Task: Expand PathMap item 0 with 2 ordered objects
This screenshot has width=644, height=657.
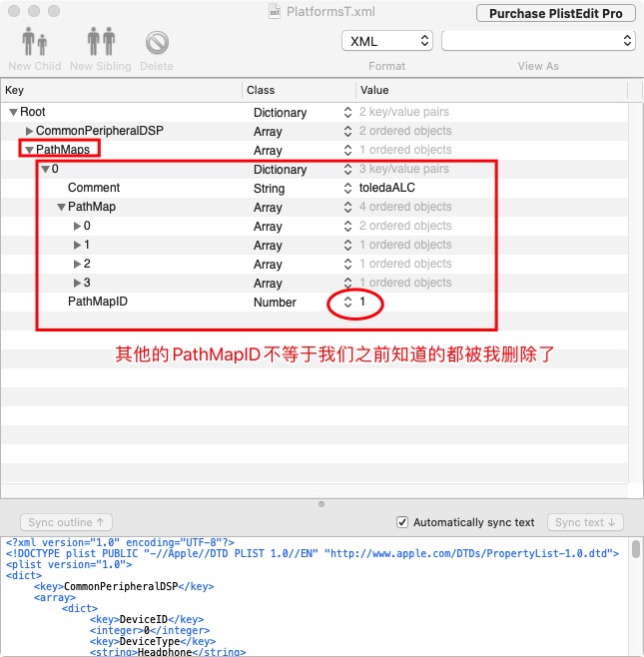Action: pos(77,227)
